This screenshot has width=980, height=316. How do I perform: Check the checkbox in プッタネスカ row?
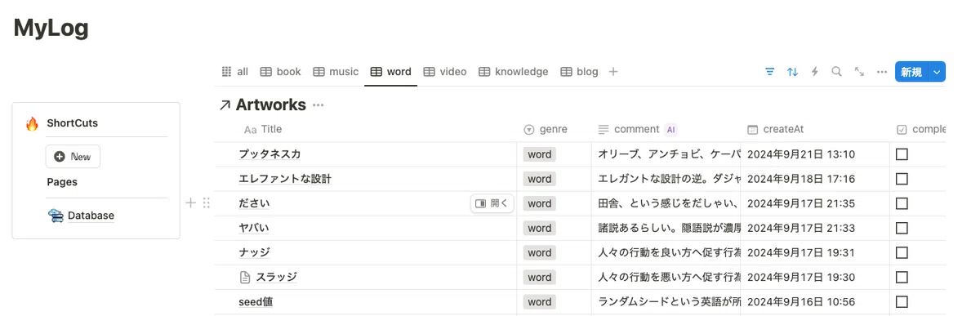902,154
